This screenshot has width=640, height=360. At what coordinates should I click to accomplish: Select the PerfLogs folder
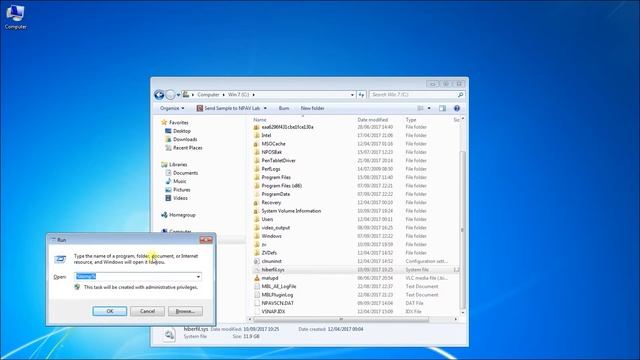pos(271,169)
